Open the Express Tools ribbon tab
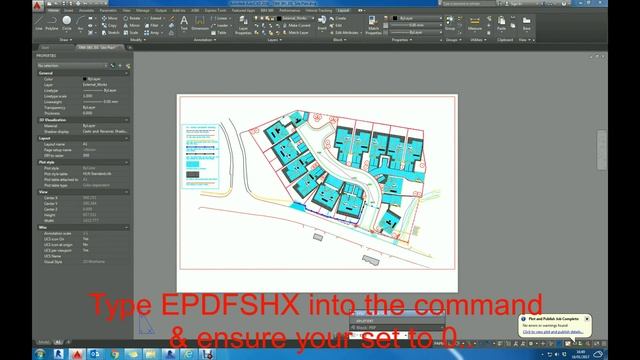Viewport: 640px width, 360px height. click(215, 11)
